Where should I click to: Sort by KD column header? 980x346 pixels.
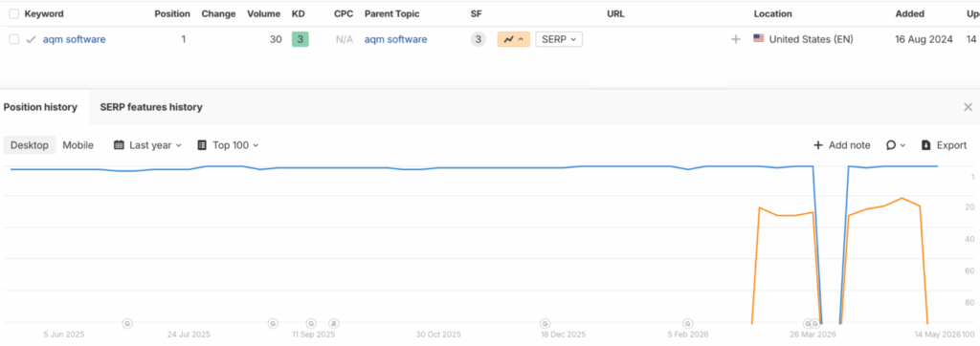[299, 13]
